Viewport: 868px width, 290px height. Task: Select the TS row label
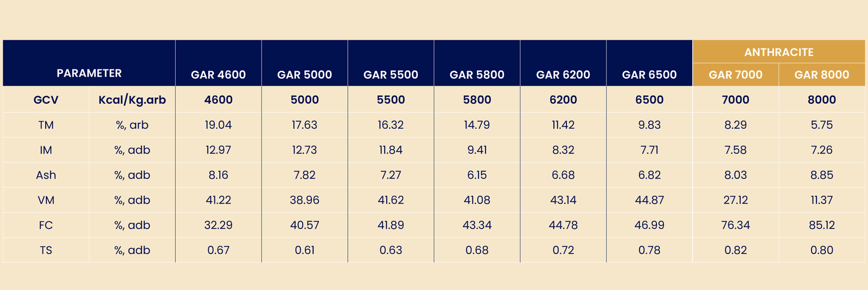[46, 250]
